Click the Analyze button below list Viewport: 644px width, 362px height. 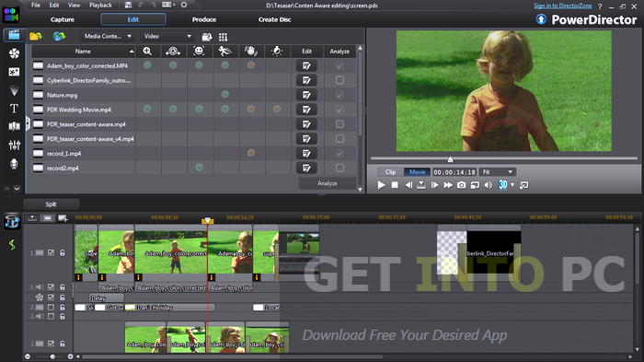click(328, 183)
